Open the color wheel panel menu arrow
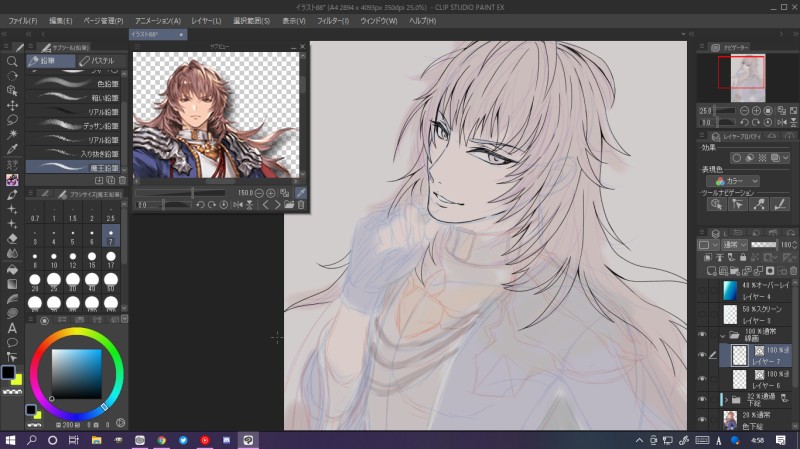This screenshot has height=449, width=800. (x=124, y=319)
